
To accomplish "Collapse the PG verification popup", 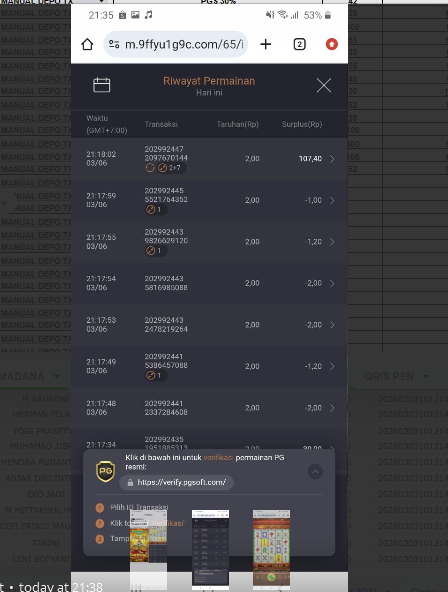I will tap(315, 472).
